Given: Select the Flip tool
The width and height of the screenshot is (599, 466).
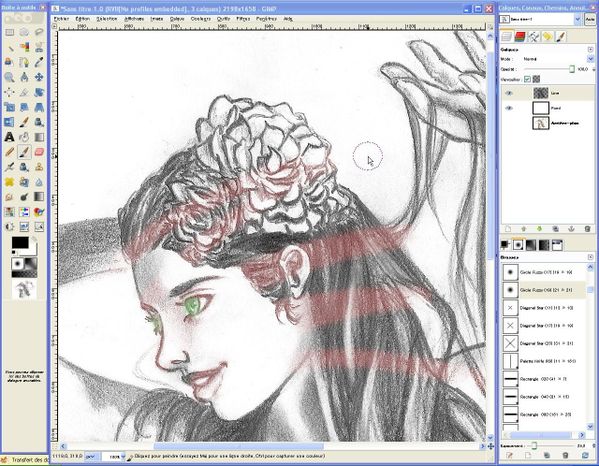Looking at the screenshot, I should [x=10, y=122].
